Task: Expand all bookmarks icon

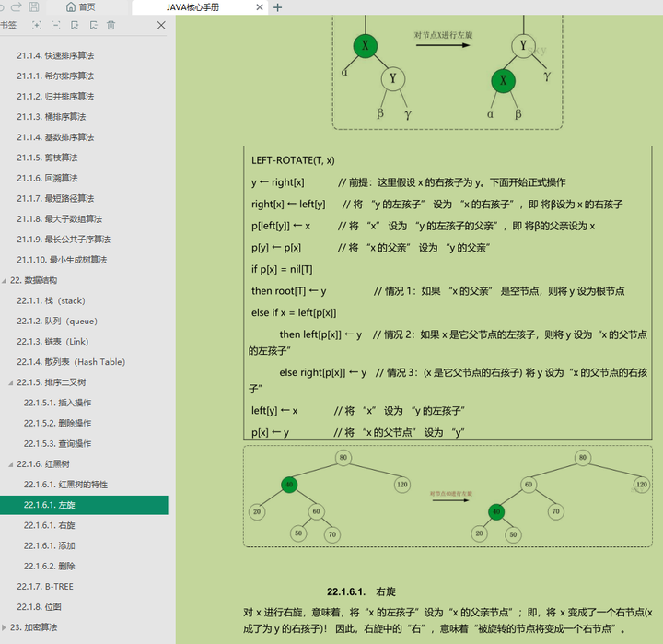Action: pyautogui.click(x=37, y=26)
